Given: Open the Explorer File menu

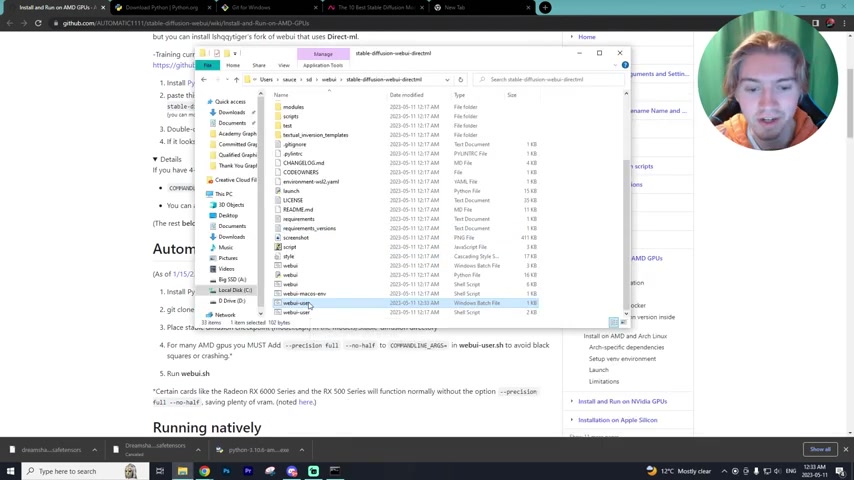Looking at the screenshot, I should click(208, 65).
